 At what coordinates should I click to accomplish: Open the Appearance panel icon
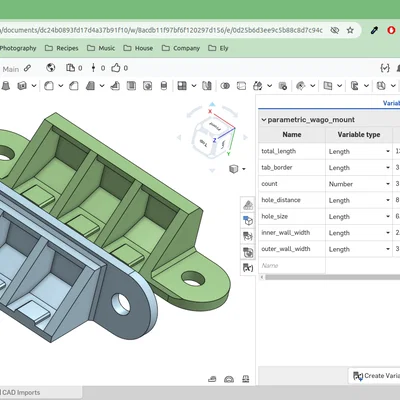(x=248, y=204)
